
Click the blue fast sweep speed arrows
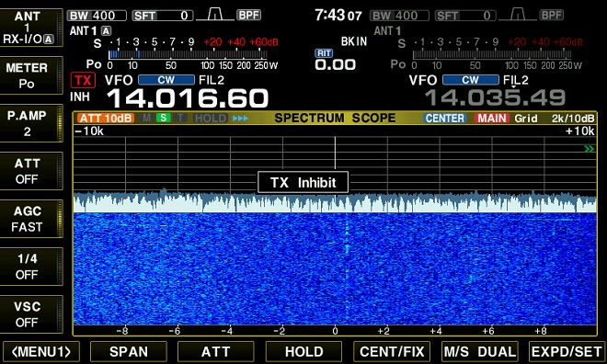click(x=240, y=119)
